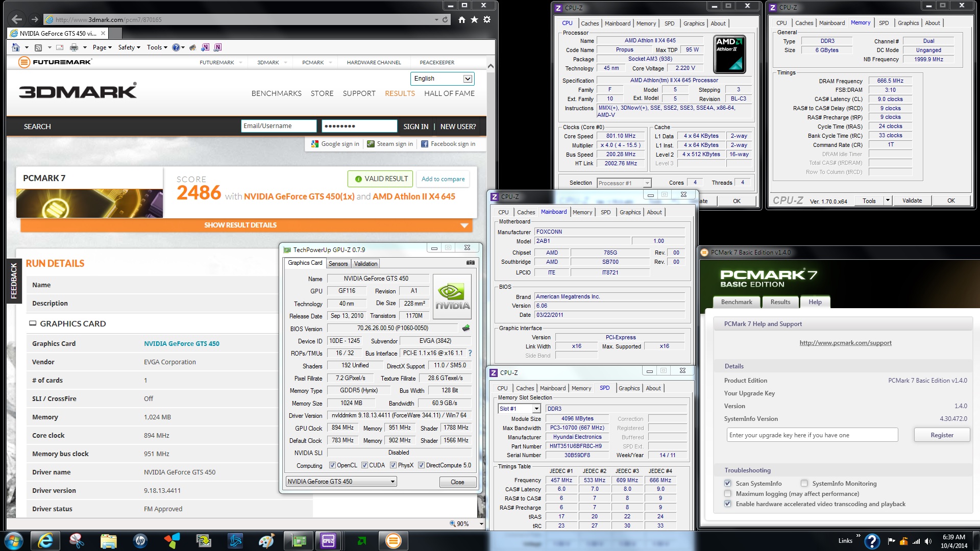Viewport: 980px width, 551px height.
Task: Open the GPU selection dropdown in GPU-Z
Action: click(x=341, y=482)
